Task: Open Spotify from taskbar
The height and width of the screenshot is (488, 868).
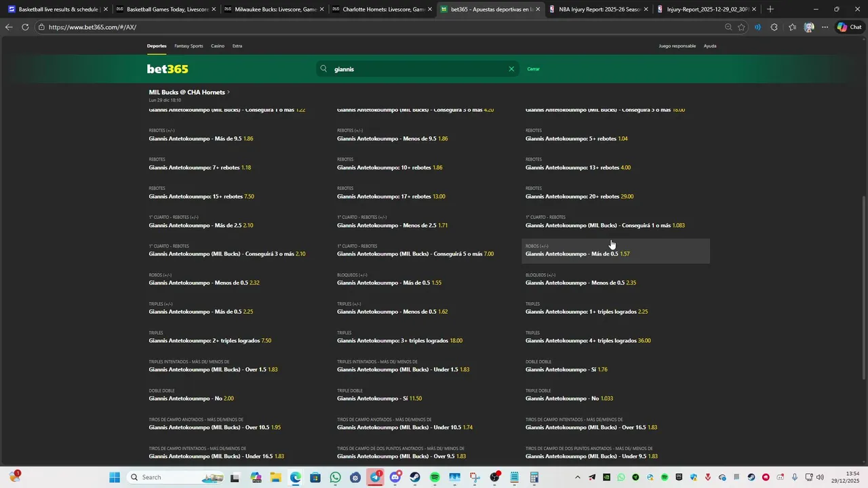Action: 435,477
